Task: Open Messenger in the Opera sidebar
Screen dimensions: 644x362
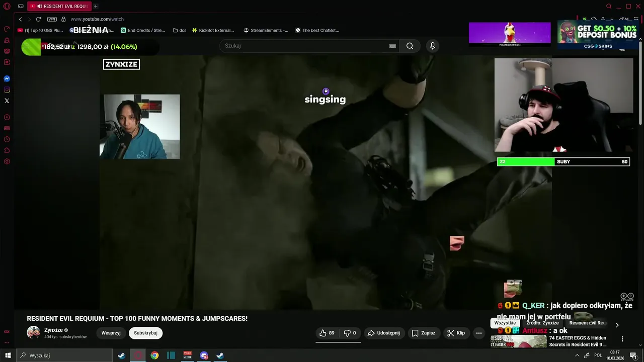Action: 7,79
